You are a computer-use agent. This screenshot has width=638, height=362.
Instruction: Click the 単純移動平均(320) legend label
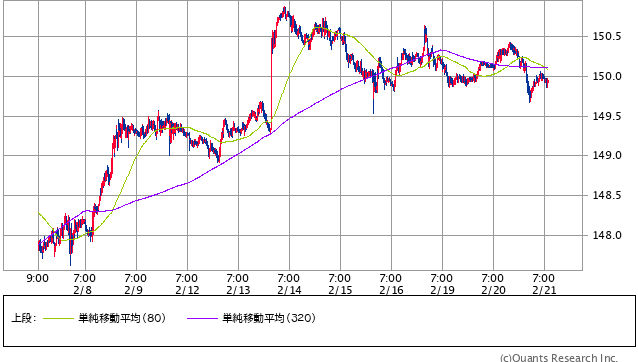[x=269, y=318]
